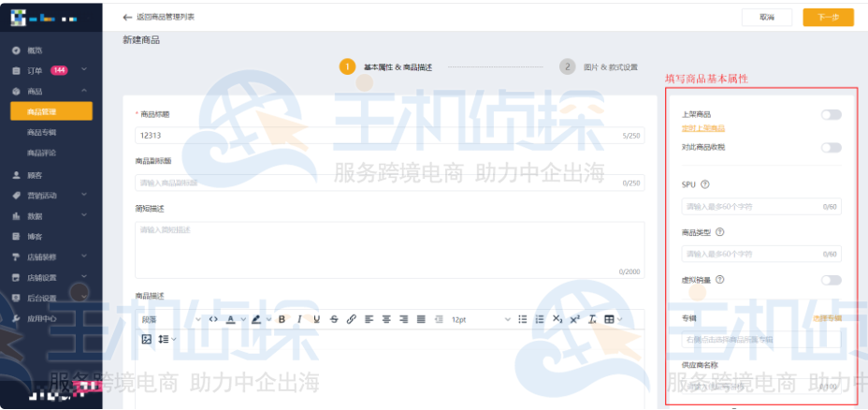Toggle the 对此商品收税 switch
The width and height of the screenshot is (868, 410).
(831, 147)
